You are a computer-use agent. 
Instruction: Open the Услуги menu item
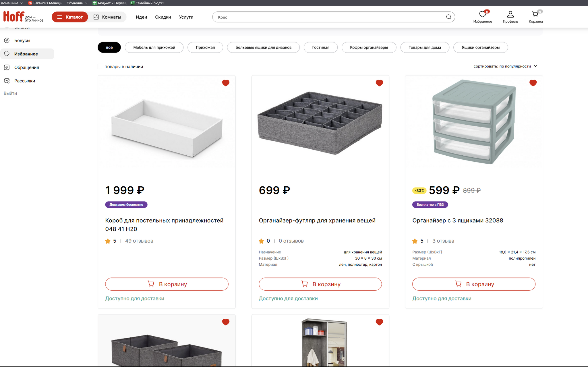186,17
